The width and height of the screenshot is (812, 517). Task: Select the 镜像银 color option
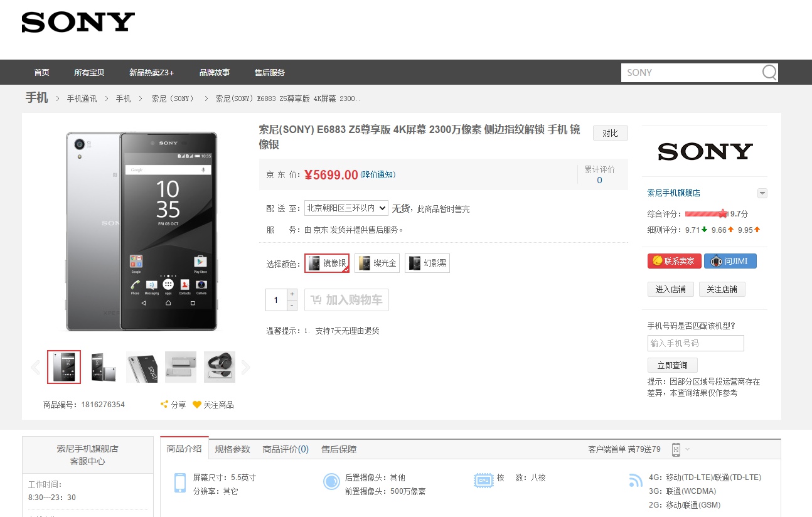(327, 264)
